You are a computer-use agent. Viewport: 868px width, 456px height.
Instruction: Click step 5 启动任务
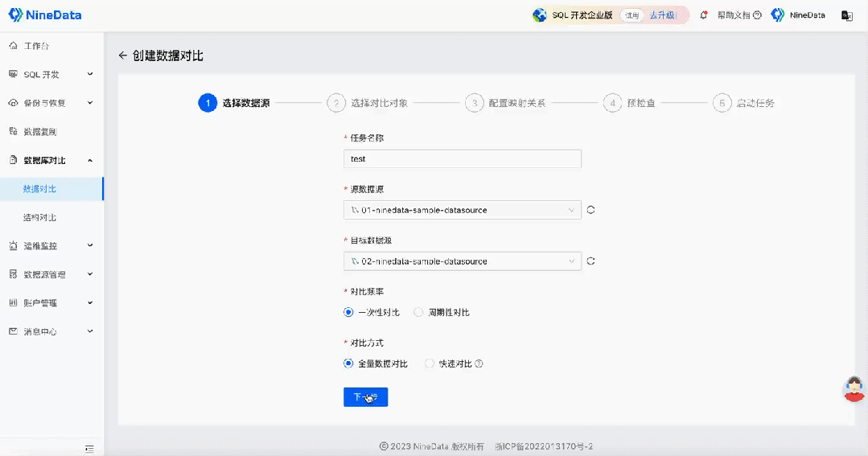pos(743,103)
